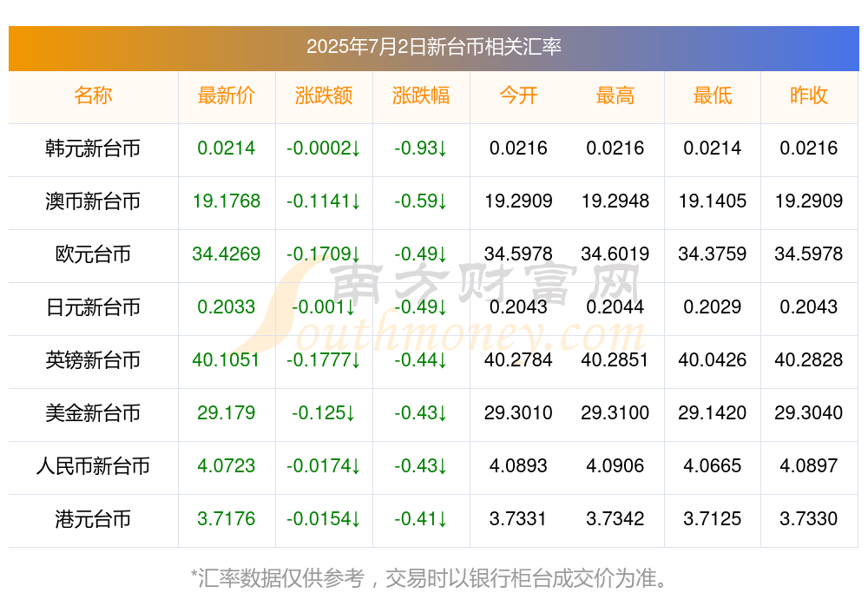The width and height of the screenshot is (868, 606).
Task: Click opening value 40.2784
Action: (x=518, y=360)
